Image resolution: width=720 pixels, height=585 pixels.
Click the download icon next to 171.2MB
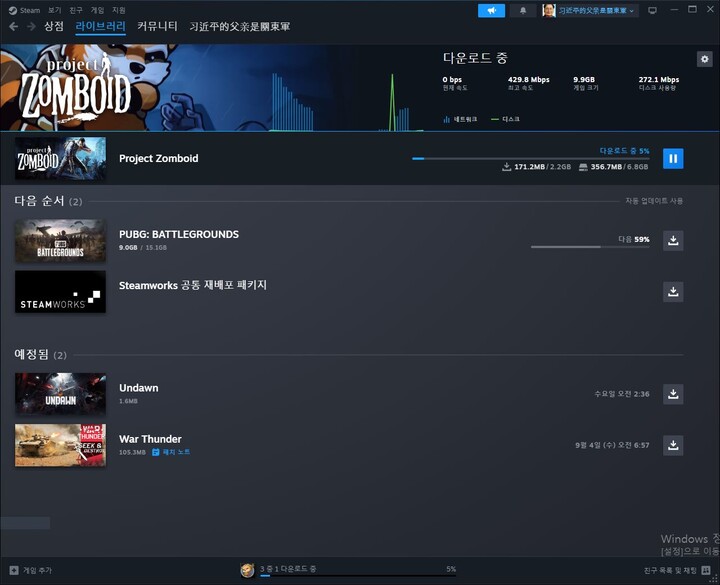tap(506, 167)
